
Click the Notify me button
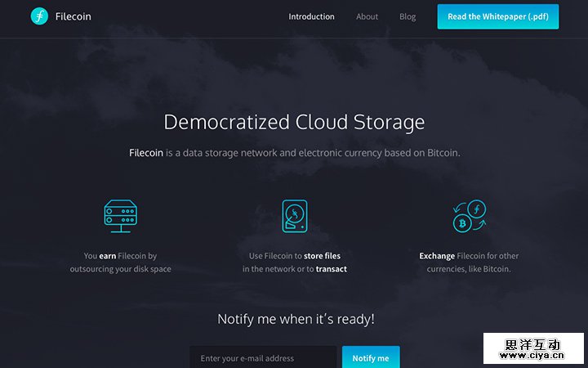pos(371,357)
